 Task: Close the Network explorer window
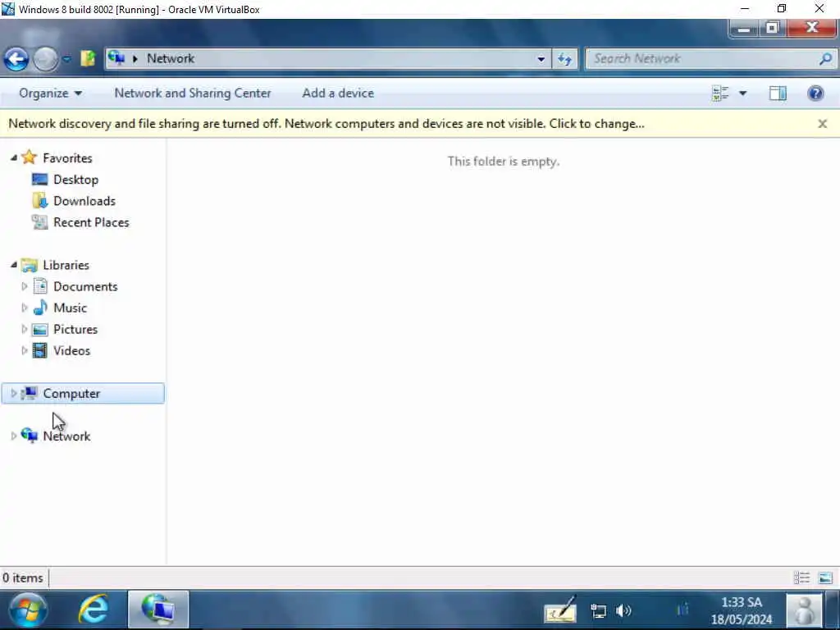point(812,29)
